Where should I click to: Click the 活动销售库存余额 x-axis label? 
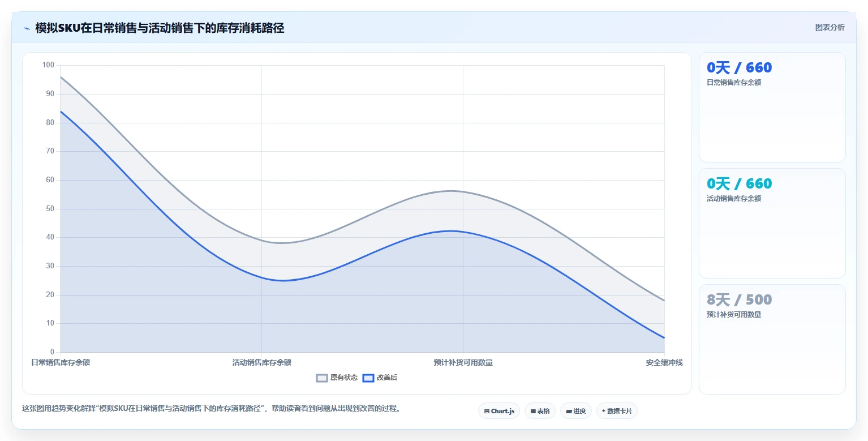coord(262,362)
